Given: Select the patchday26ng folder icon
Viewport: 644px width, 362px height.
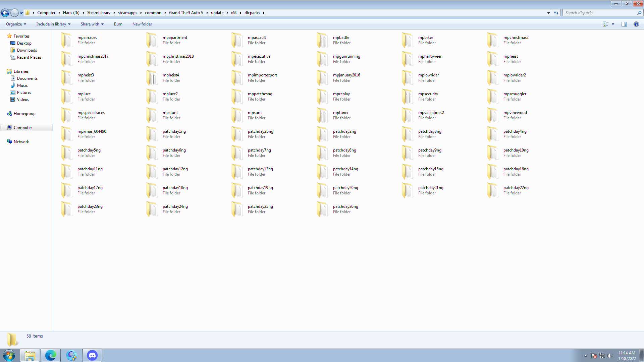Looking at the screenshot, I should (322, 209).
